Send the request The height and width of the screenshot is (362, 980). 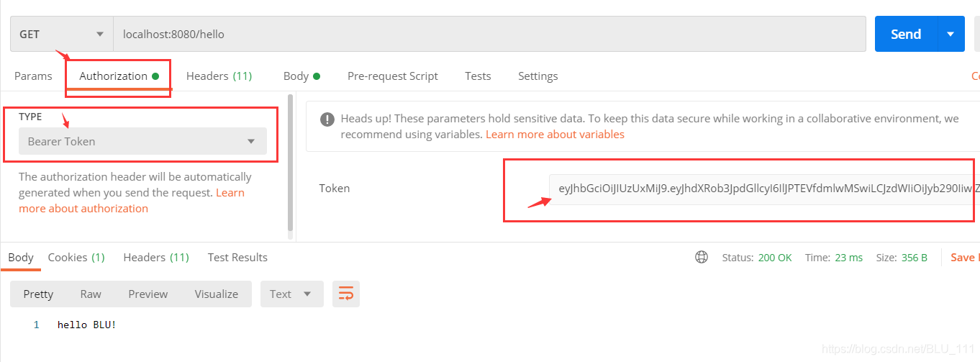pos(906,35)
